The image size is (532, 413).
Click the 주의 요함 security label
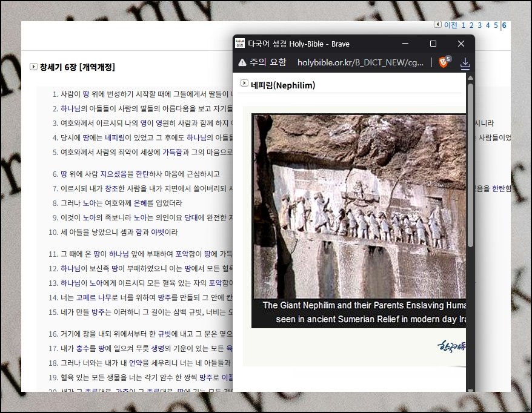[x=268, y=62]
